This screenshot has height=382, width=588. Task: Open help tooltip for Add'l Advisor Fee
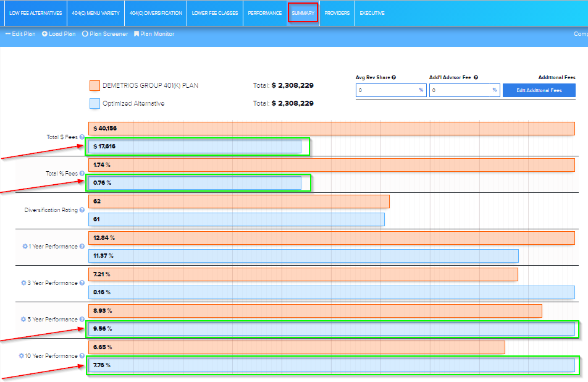point(476,78)
